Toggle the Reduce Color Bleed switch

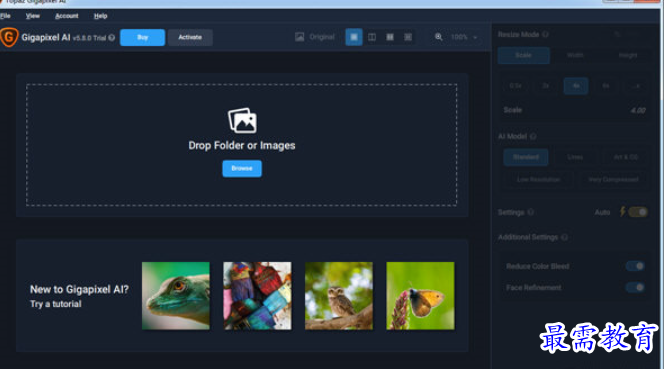[x=635, y=266]
